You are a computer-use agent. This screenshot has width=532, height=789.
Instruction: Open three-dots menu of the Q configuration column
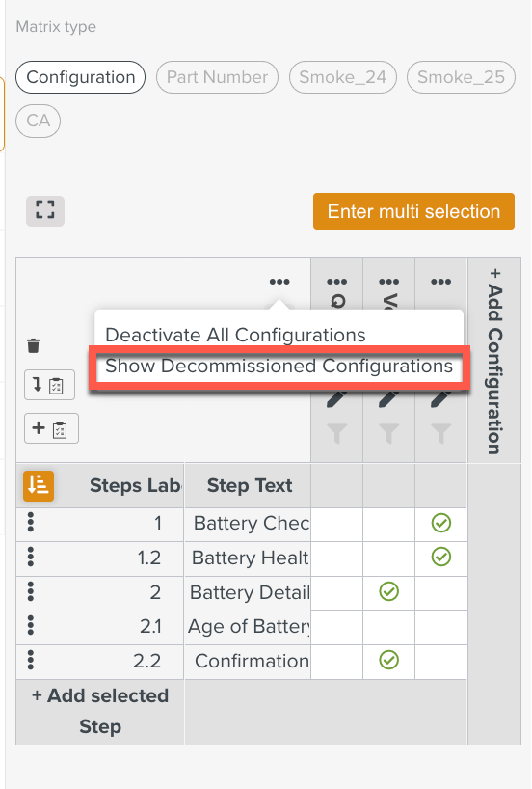pyautogui.click(x=337, y=282)
